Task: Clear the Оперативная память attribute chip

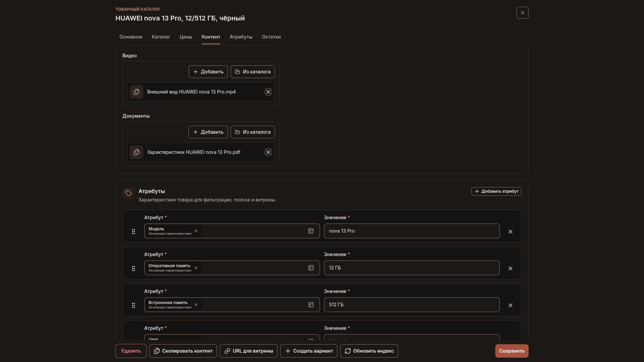Action: (x=196, y=268)
